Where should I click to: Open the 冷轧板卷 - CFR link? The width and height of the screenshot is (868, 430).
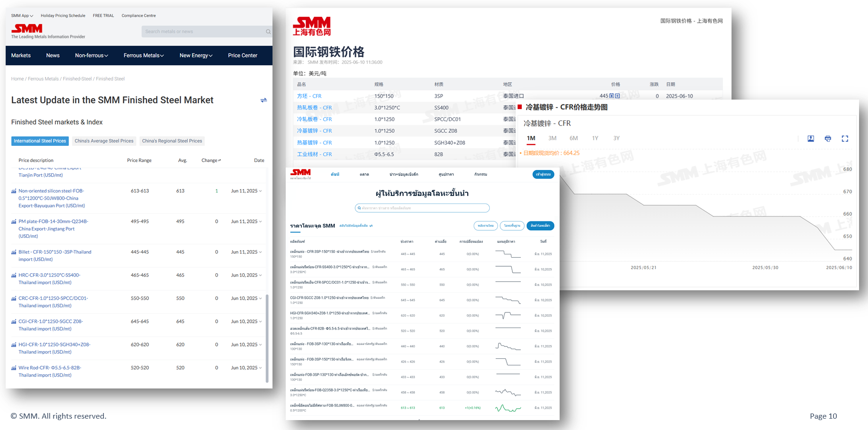point(315,119)
